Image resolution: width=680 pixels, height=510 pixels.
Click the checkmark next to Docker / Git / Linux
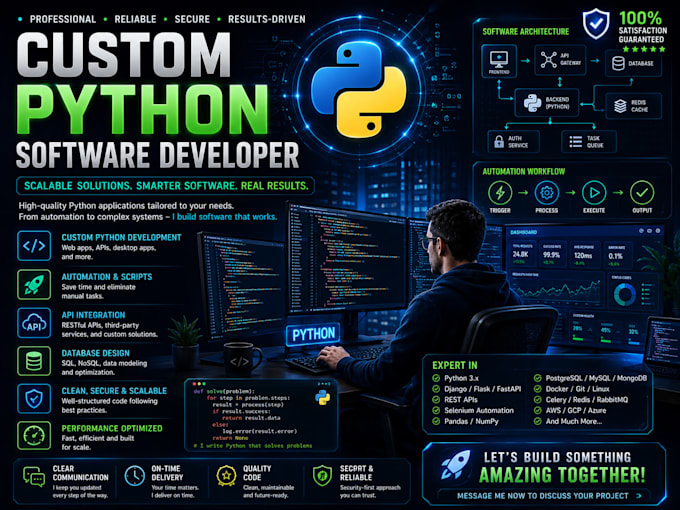[x=538, y=389]
